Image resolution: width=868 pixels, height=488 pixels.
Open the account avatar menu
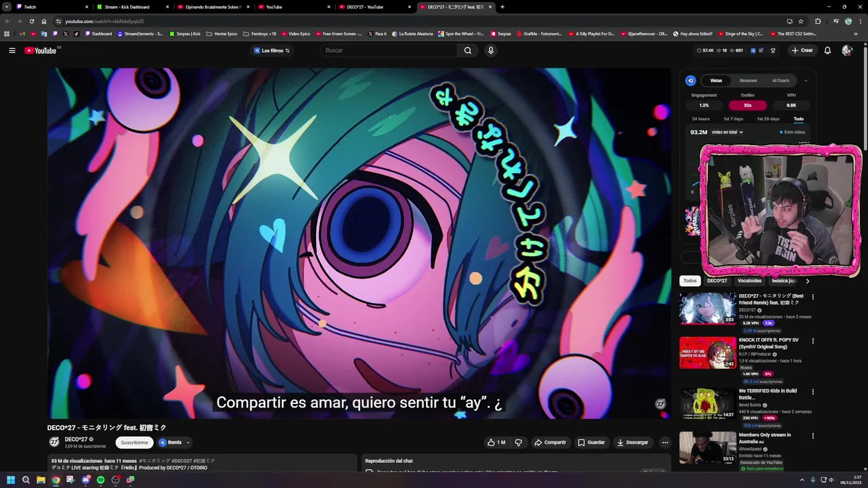tap(847, 50)
